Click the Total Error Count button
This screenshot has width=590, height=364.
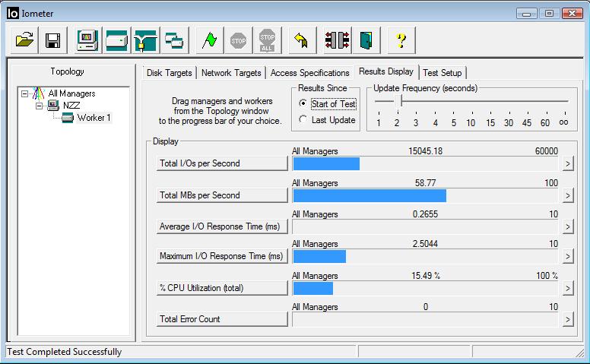pyautogui.click(x=222, y=320)
